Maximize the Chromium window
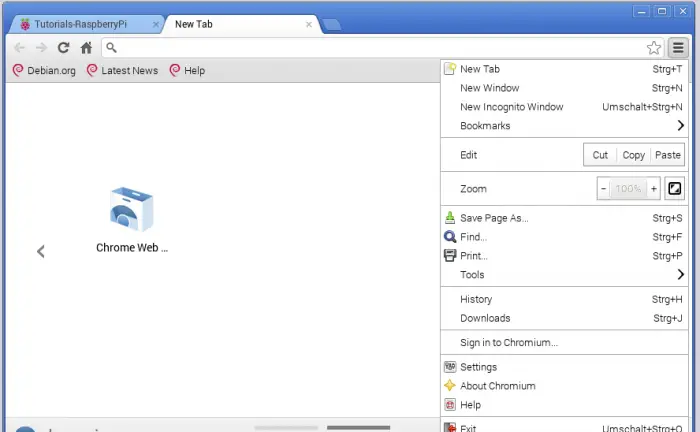This screenshot has width=700, height=432. tap(662, 11)
